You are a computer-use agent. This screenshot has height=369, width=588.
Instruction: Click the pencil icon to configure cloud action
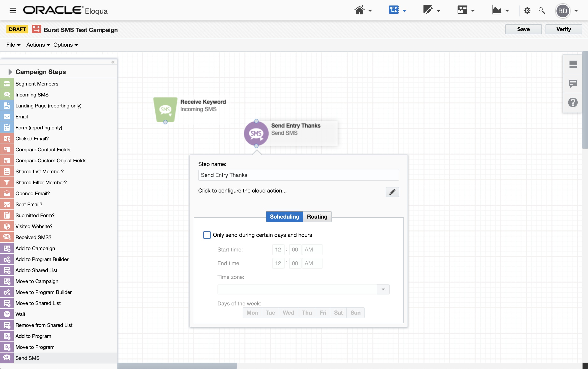pos(392,192)
